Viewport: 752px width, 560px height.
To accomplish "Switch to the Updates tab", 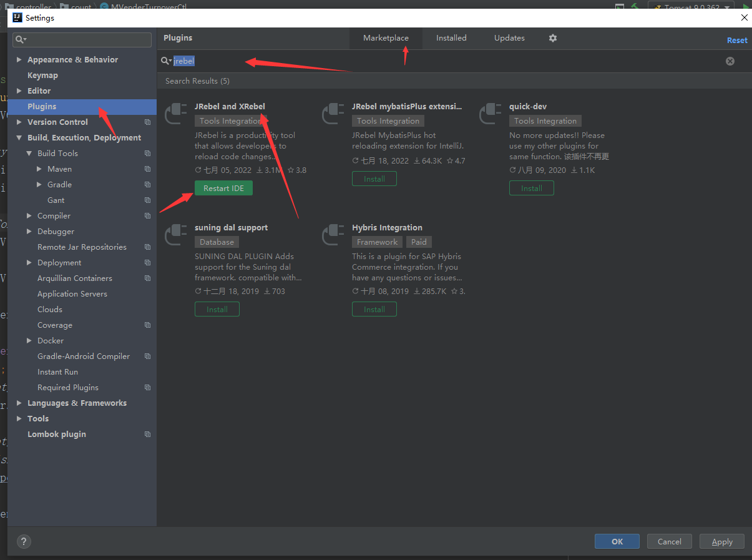I will click(x=509, y=38).
